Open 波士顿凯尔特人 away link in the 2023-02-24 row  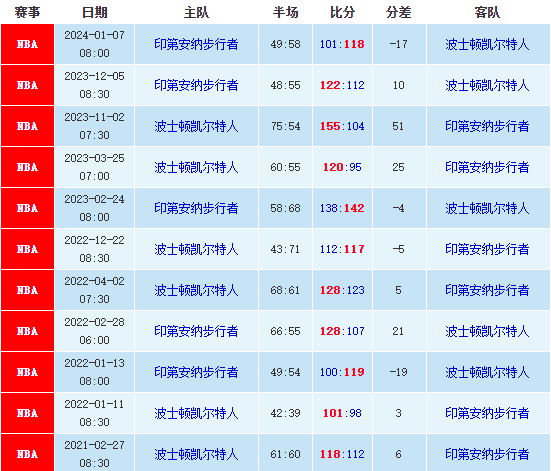click(487, 208)
